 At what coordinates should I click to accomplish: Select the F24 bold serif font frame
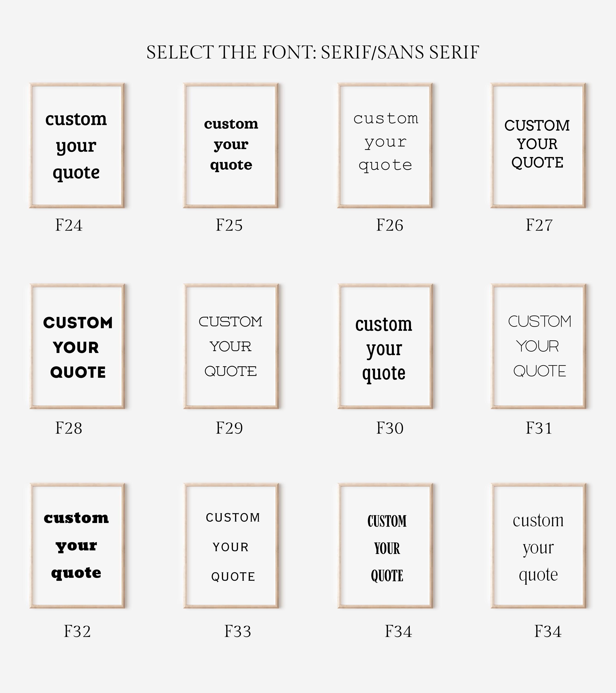(77, 146)
